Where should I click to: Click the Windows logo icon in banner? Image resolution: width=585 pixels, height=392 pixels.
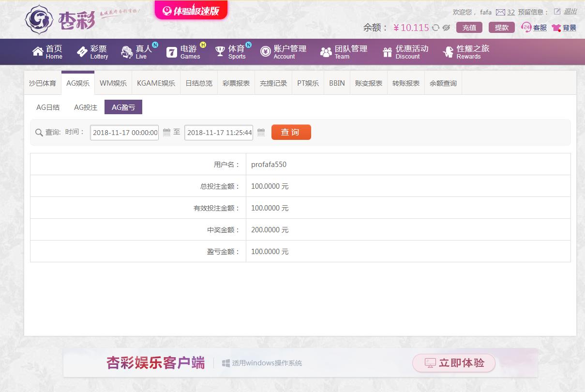225,363
